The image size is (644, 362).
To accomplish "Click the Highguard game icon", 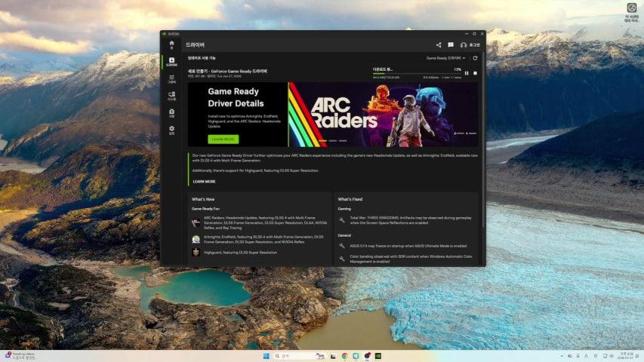I will pyautogui.click(x=196, y=253).
